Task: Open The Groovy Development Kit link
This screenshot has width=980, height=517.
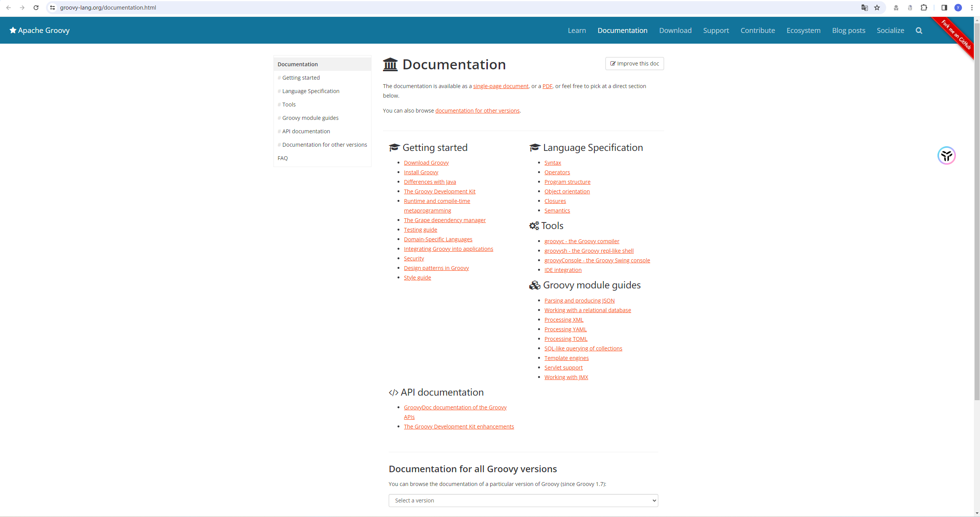Action: pos(439,191)
